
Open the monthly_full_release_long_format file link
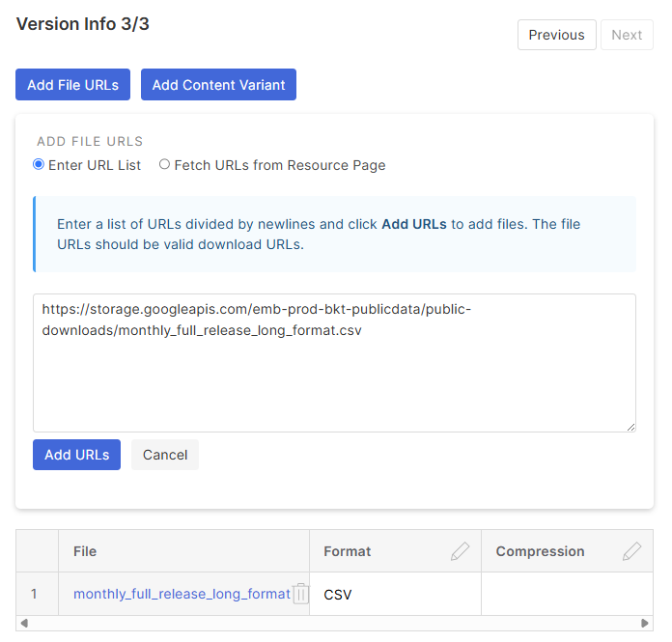tap(182, 594)
